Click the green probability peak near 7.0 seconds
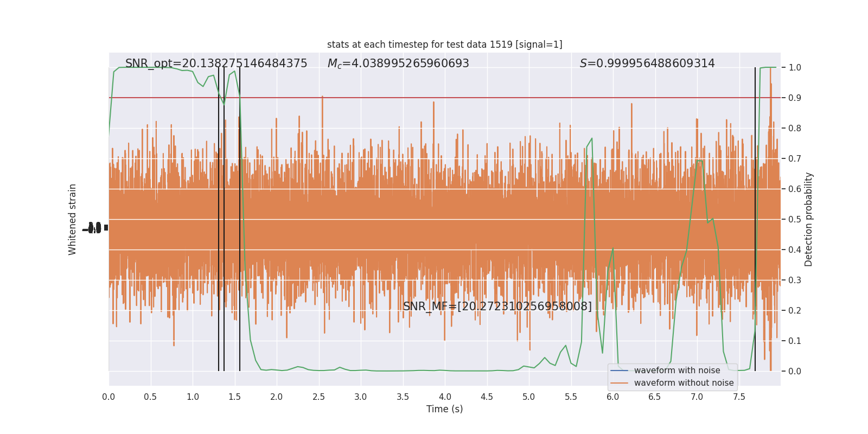The image size is (868, 434). tap(700, 161)
